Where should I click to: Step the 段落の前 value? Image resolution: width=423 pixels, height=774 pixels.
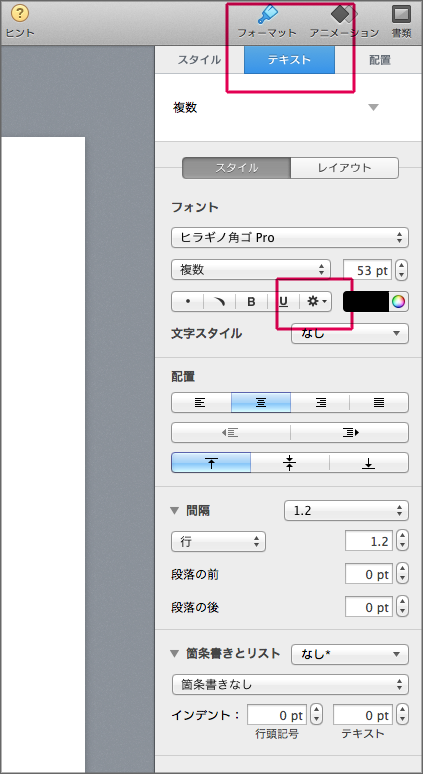tap(402, 574)
